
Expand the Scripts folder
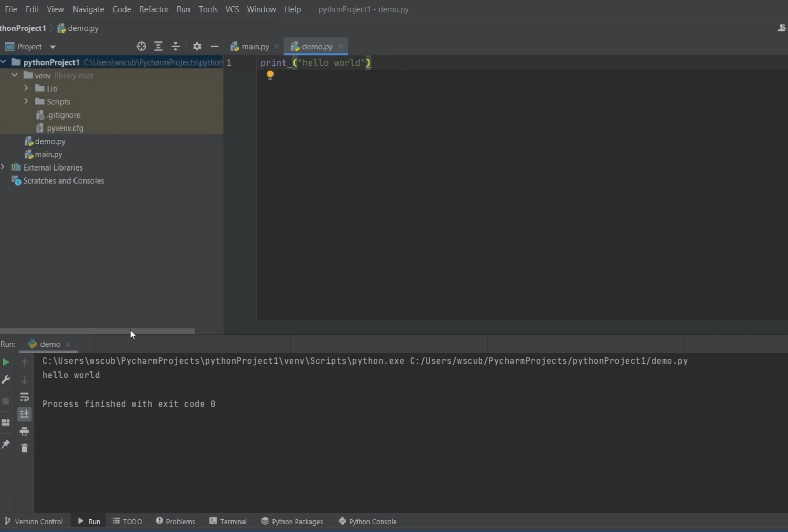pyautogui.click(x=26, y=101)
